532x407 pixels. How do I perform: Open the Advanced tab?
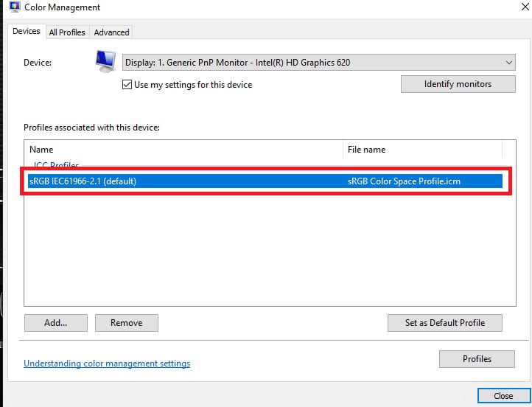pyautogui.click(x=111, y=32)
